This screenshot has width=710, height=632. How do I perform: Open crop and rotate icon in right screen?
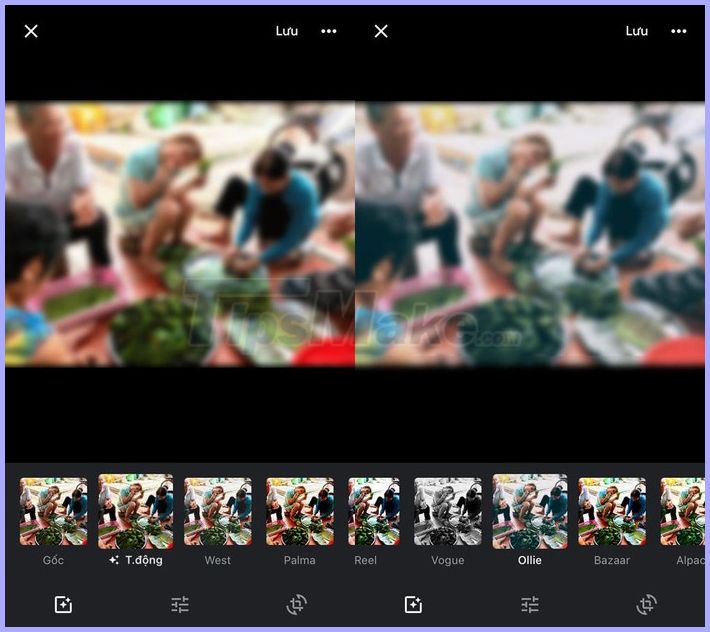(647, 604)
